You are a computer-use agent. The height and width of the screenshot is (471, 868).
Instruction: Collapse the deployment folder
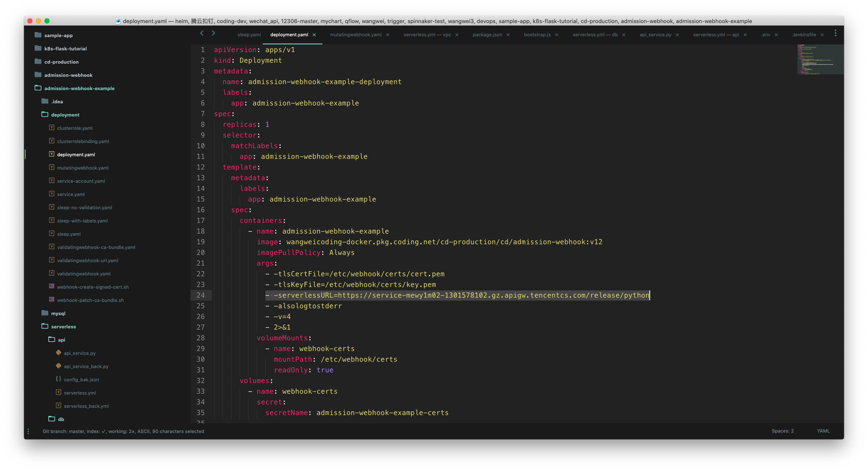[65, 115]
